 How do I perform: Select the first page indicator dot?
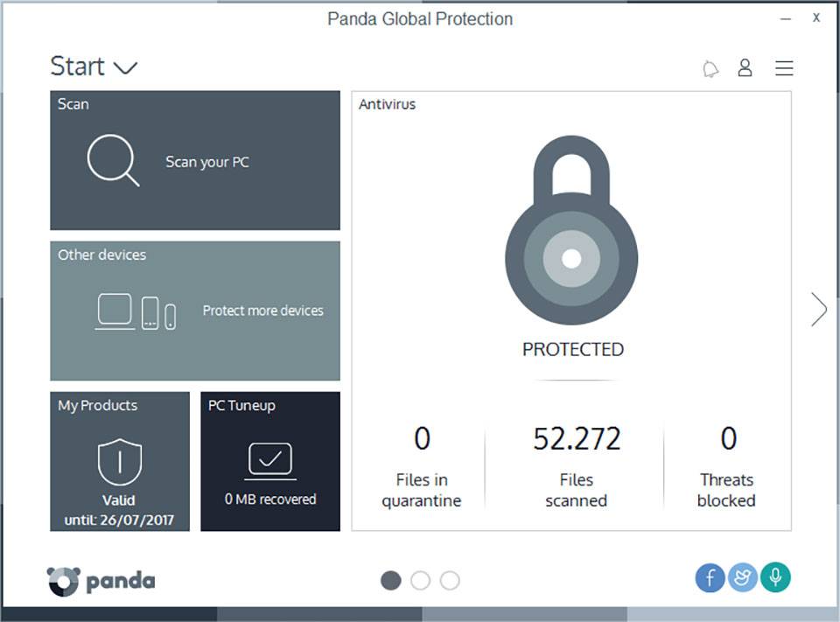[390, 580]
